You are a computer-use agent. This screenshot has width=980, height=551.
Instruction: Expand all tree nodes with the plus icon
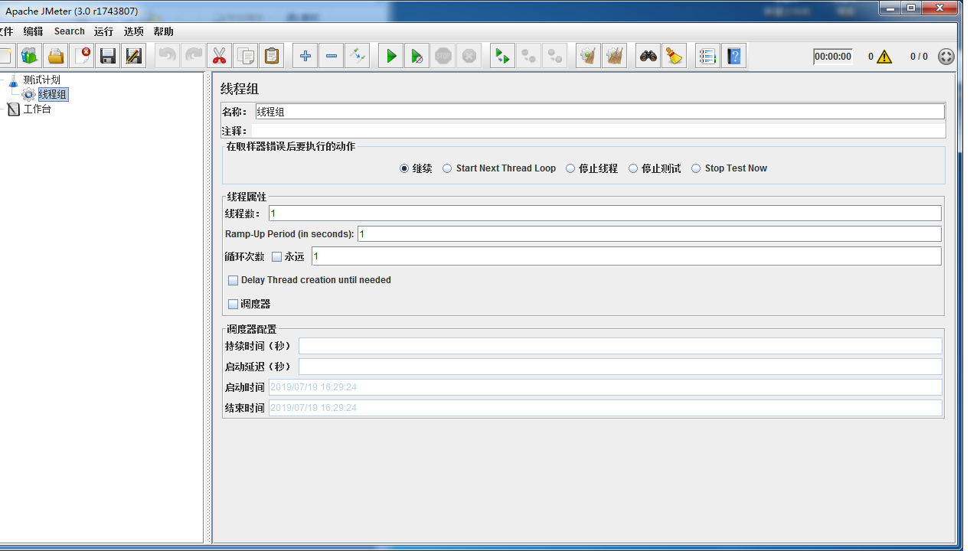click(x=305, y=56)
